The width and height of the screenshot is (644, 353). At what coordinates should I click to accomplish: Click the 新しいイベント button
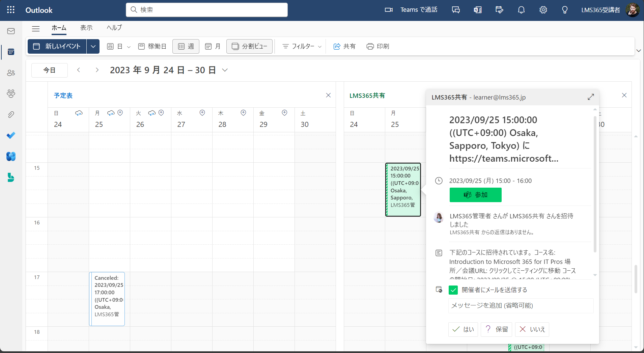point(57,46)
